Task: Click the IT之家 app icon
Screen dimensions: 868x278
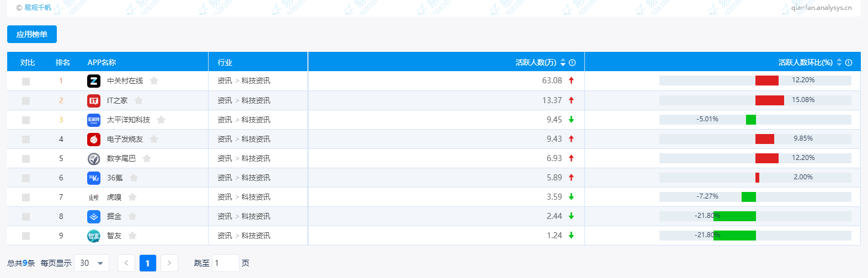Action: [94, 100]
